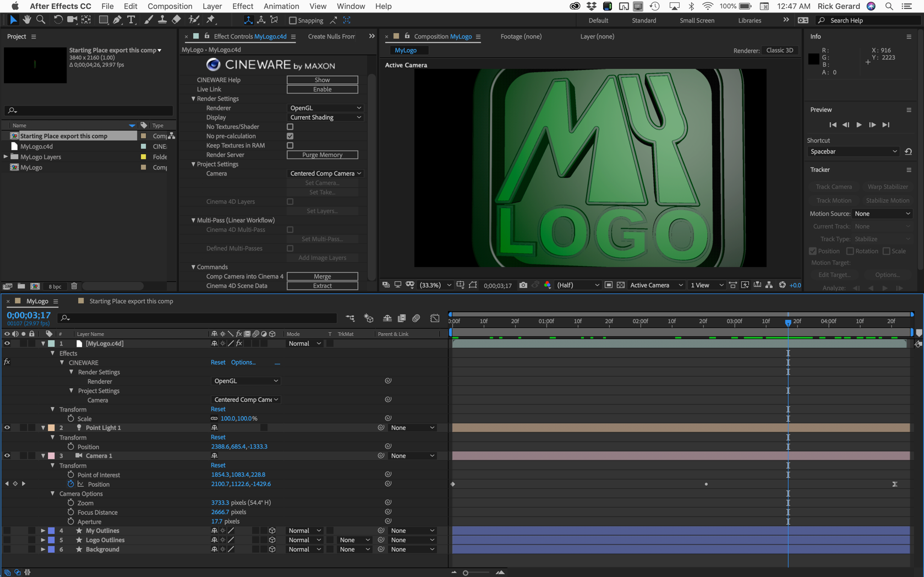Select the Hand tool
Viewport: 924px width, 577px height.
tap(27, 20)
